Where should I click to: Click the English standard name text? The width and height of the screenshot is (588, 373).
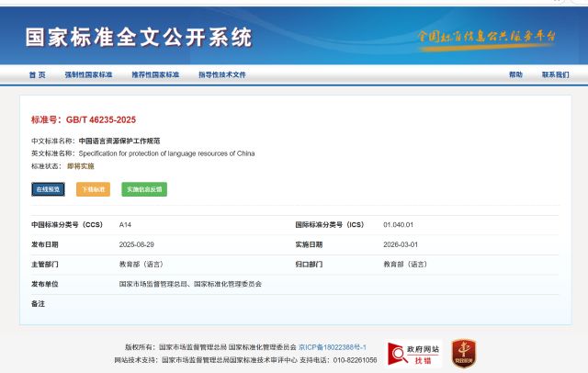[166, 153]
